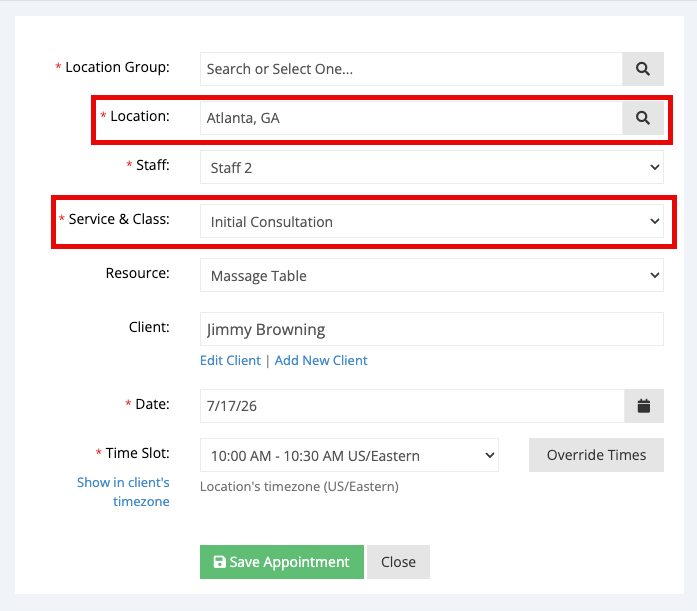This screenshot has height=611, width=697.
Task: Click the Service & Class label
Action: point(119,219)
